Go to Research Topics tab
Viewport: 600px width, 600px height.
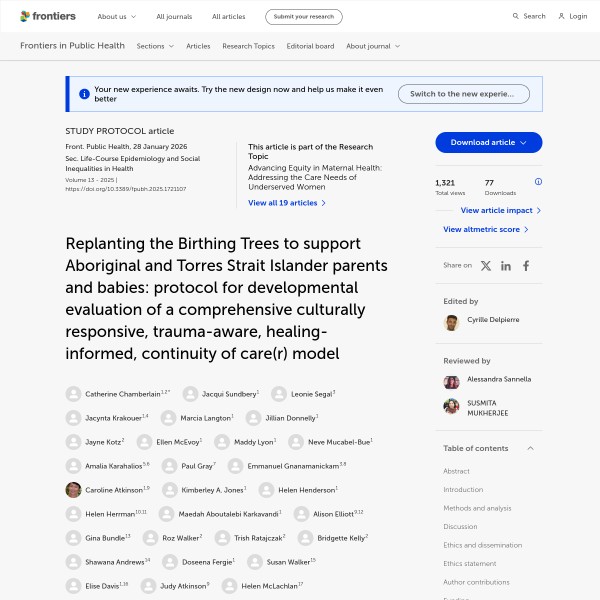click(248, 46)
